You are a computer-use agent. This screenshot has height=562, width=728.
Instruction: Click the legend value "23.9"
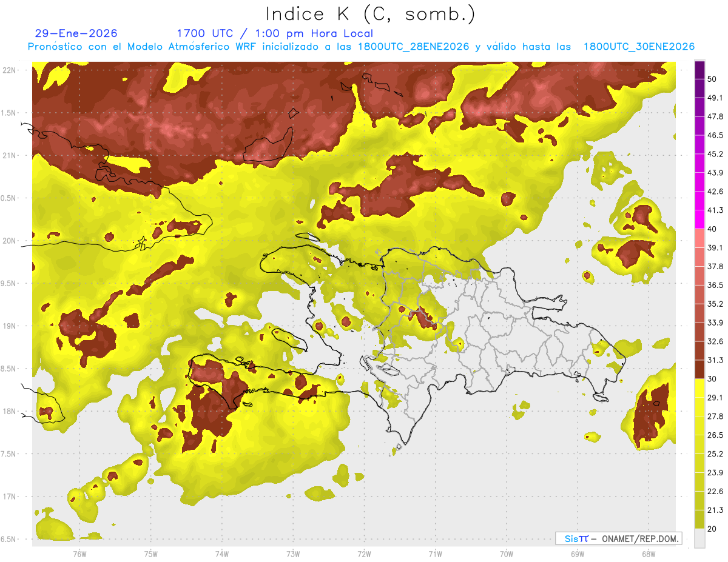click(715, 473)
